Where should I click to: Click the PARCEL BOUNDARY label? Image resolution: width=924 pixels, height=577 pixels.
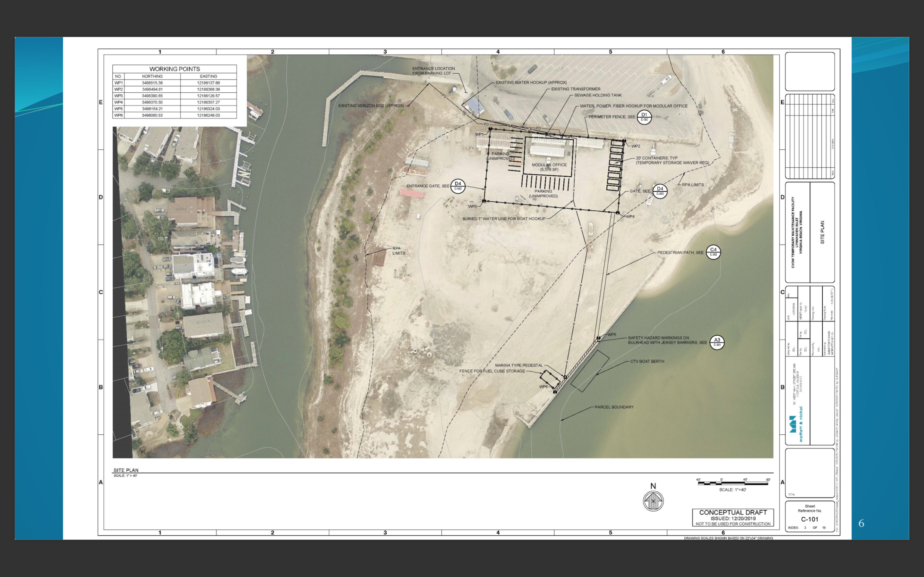(x=614, y=407)
